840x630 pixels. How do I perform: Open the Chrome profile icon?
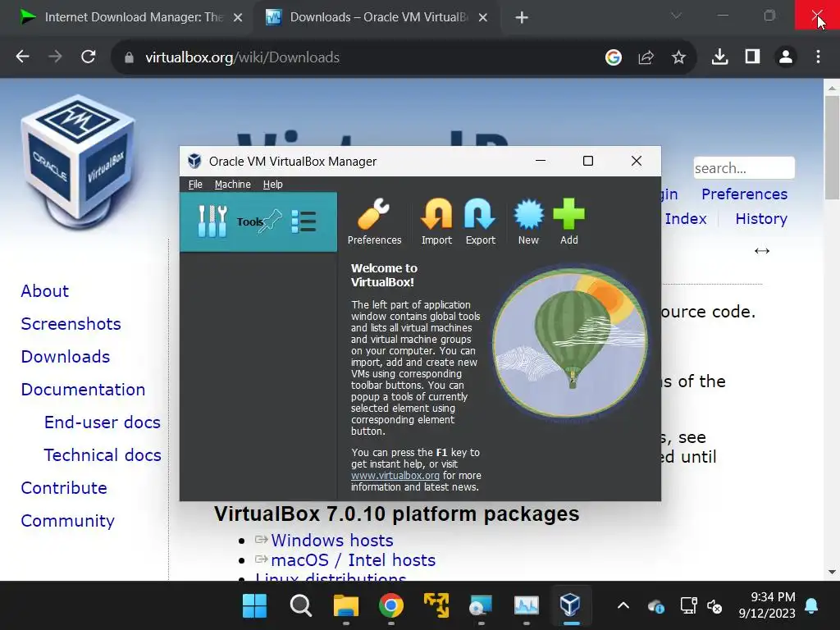(x=786, y=57)
